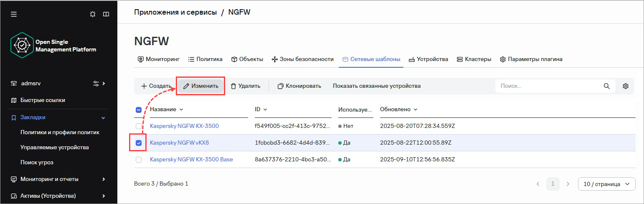Check the Kaspersky NGFW KX-3500 Base checkbox
Screen dimensions: 644x204
coord(139,160)
